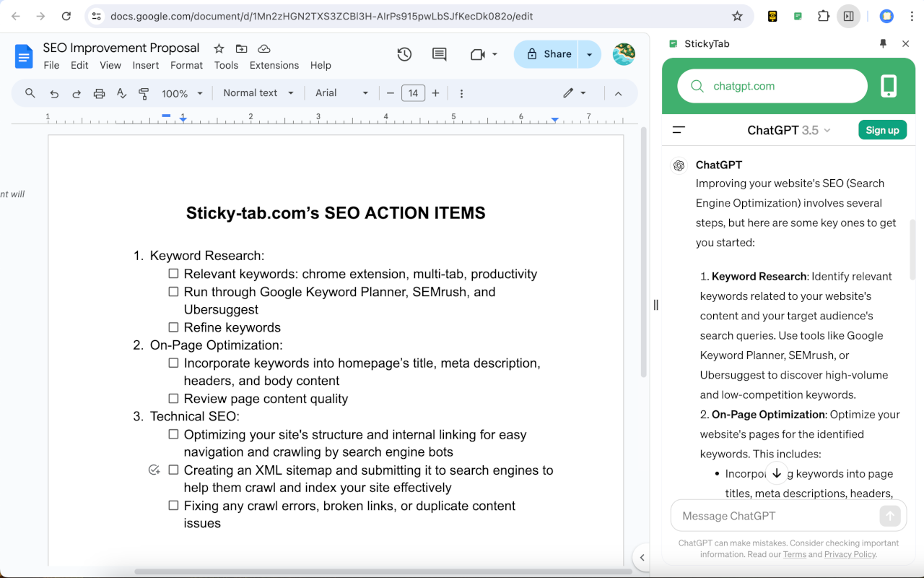Open the comments panel icon

[x=439, y=54]
